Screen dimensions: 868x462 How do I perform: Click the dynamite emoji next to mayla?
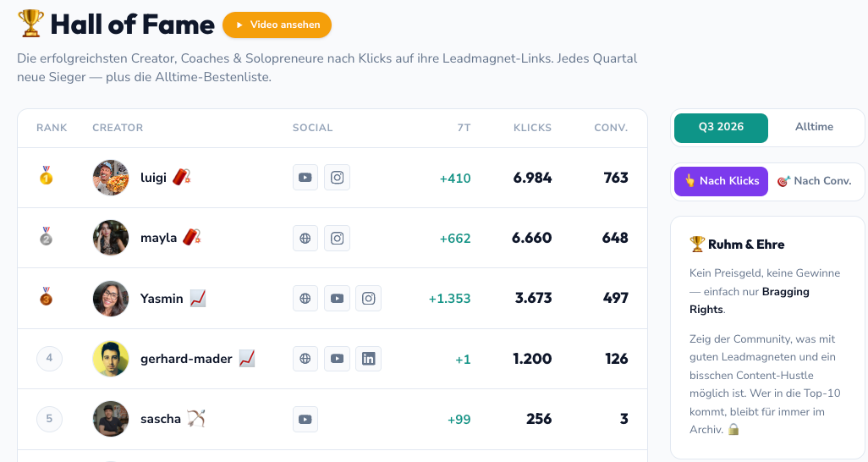[191, 237]
